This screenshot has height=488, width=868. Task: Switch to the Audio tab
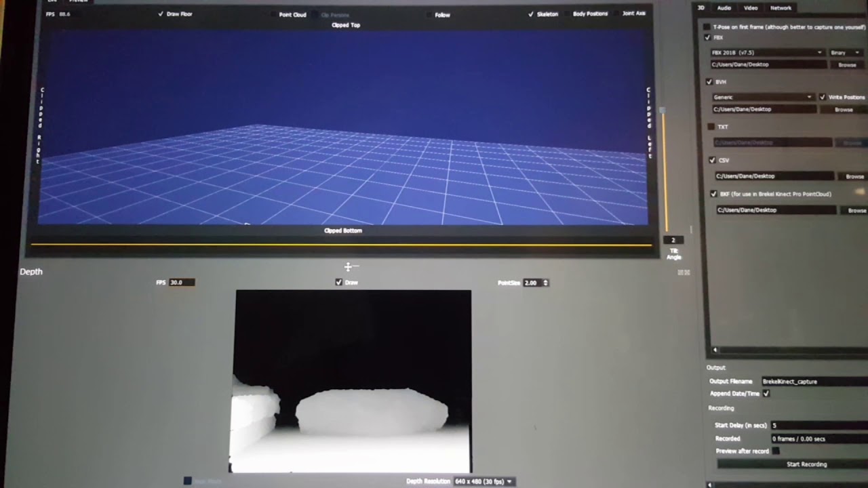click(x=724, y=7)
